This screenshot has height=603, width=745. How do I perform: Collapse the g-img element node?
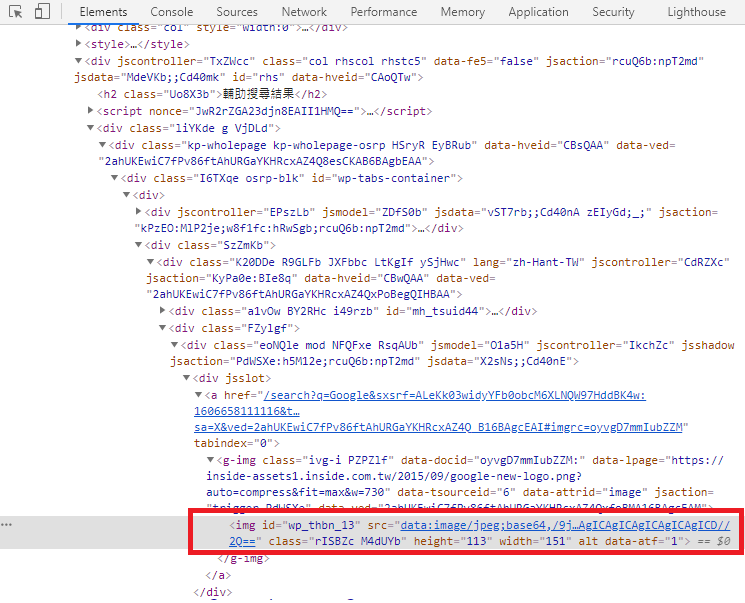pyautogui.click(x=209, y=460)
